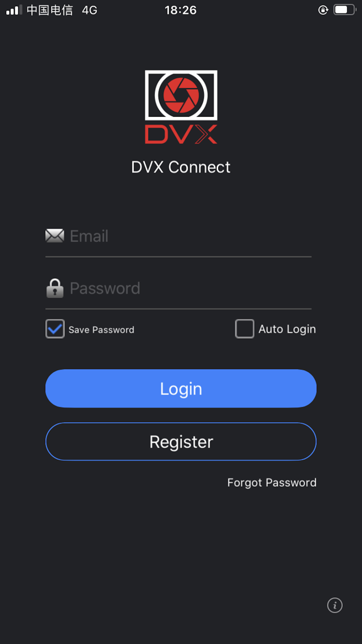Tap the cellular signal bars icon
This screenshot has height=644, width=362.
[x=13, y=9]
